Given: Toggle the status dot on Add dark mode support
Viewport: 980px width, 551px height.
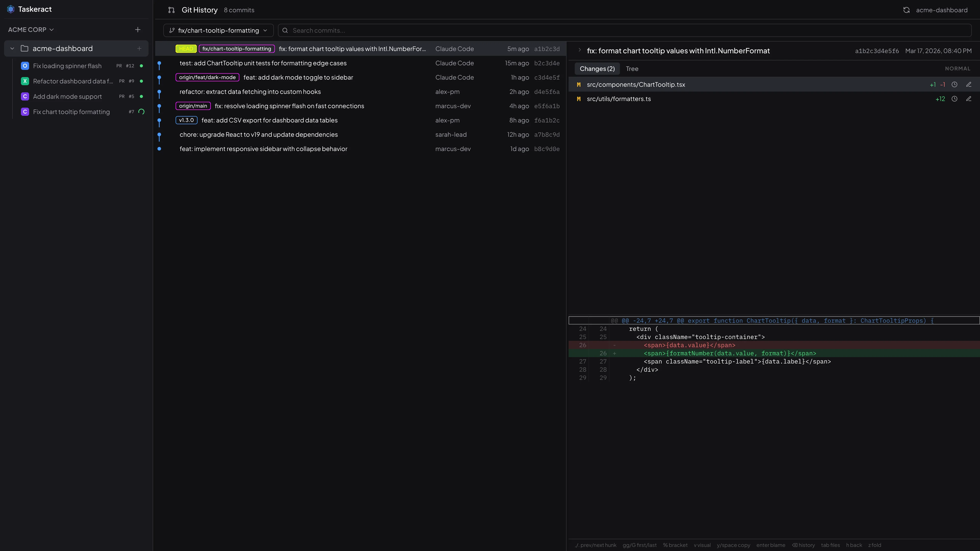Looking at the screenshot, I should (x=141, y=96).
